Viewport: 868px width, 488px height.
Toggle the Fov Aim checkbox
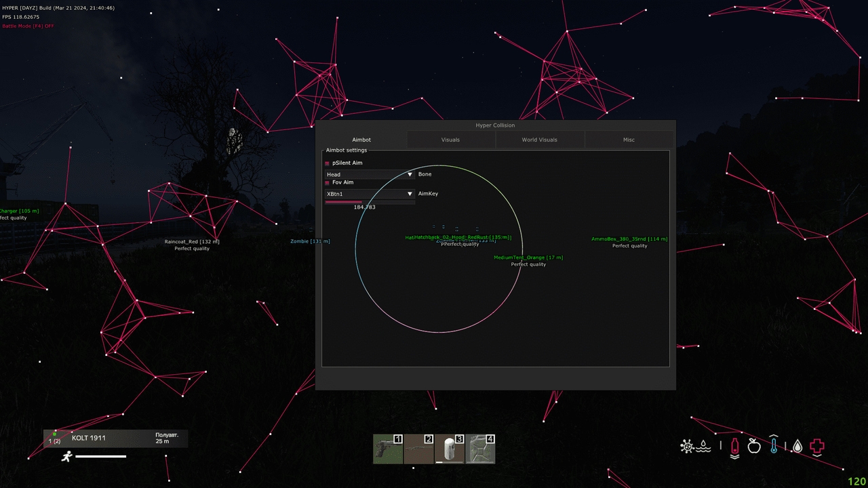(x=326, y=182)
